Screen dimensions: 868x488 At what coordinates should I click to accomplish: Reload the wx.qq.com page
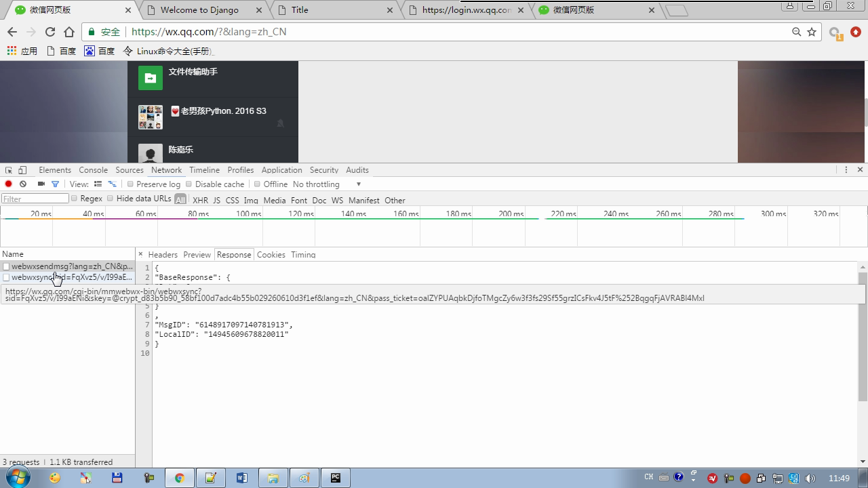pos(50,32)
